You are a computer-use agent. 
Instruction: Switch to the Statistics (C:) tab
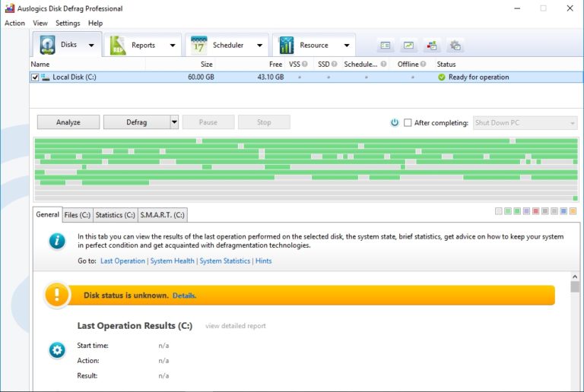[x=115, y=215]
